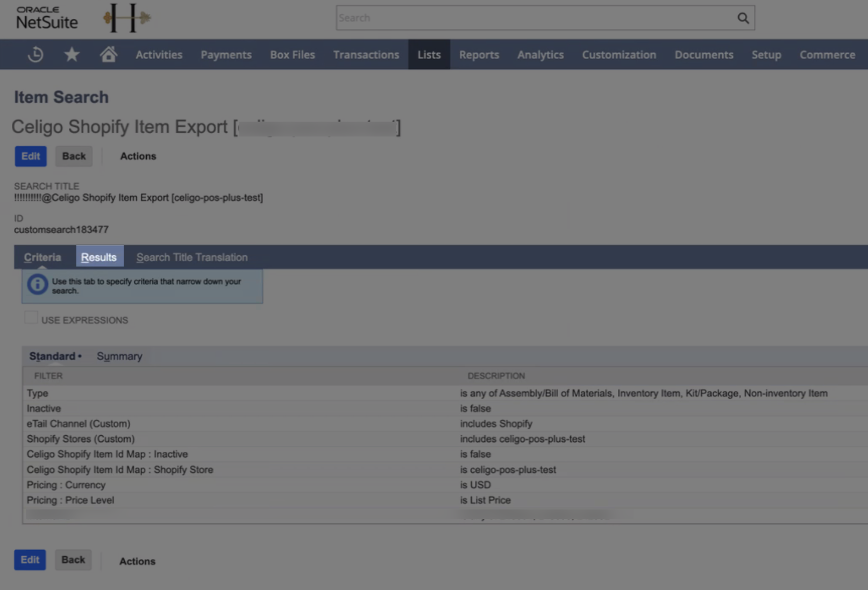Open the Commerce menu
Viewport: 868px width, 590px height.
(x=827, y=55)
